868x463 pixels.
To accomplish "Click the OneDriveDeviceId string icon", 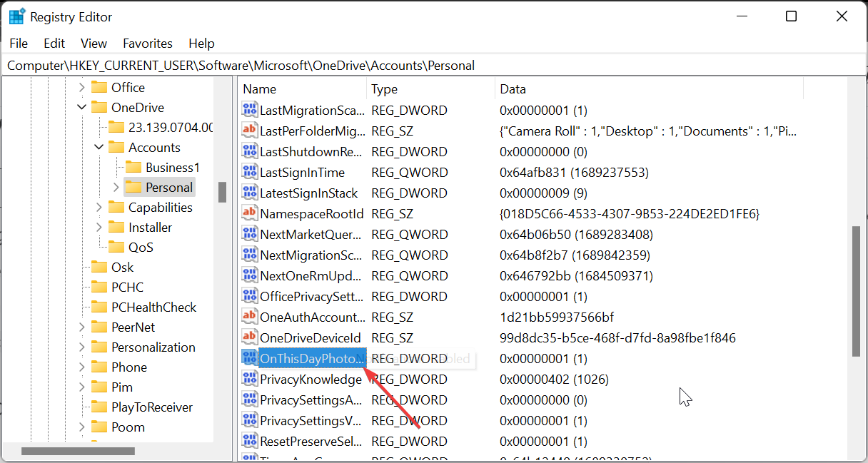I will [249, 338].
